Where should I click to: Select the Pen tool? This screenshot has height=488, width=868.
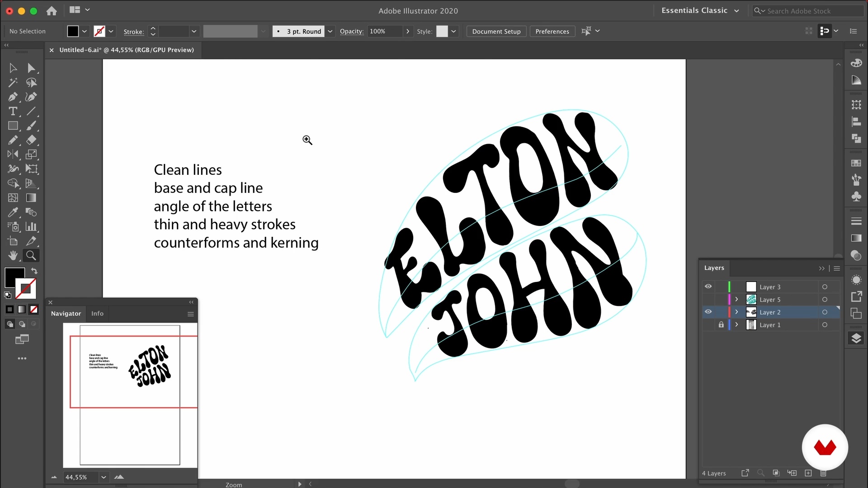pos(13,97)
